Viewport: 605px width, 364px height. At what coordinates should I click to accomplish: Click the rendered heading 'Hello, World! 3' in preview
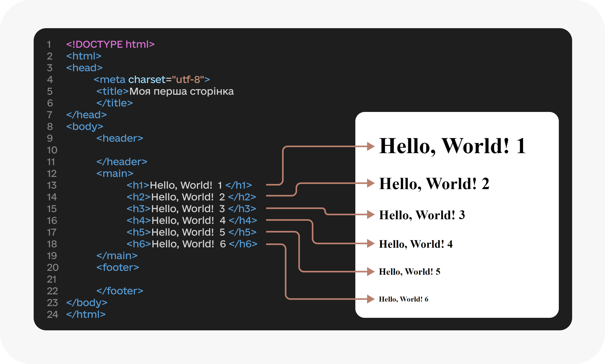click(x=422, y=215)
